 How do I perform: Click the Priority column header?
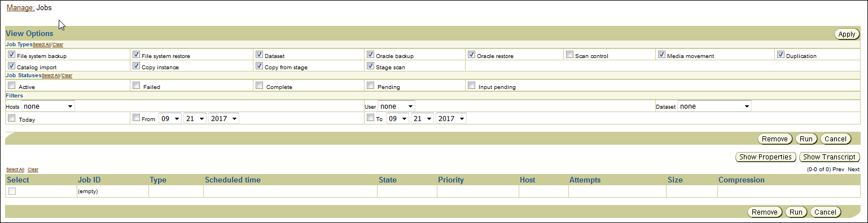click(451, 180)
